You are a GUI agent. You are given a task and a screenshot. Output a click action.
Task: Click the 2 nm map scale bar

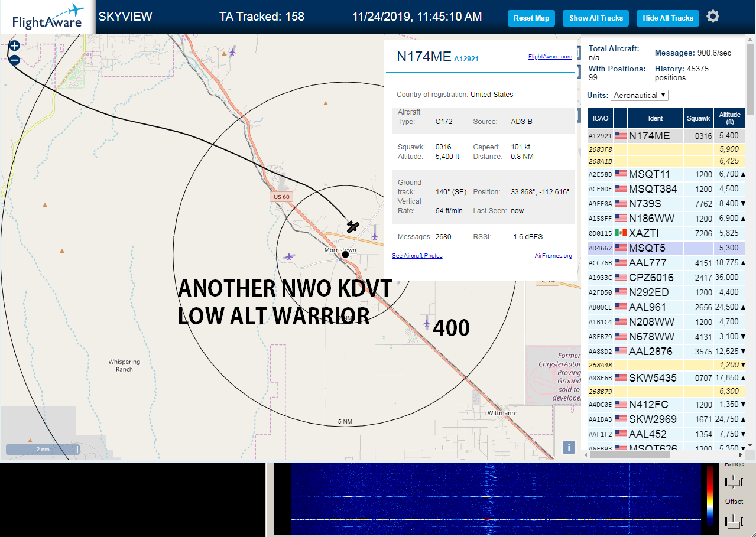click(42, 450)
